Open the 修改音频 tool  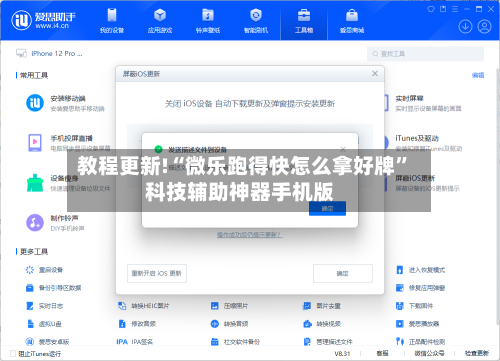point(137,324)
